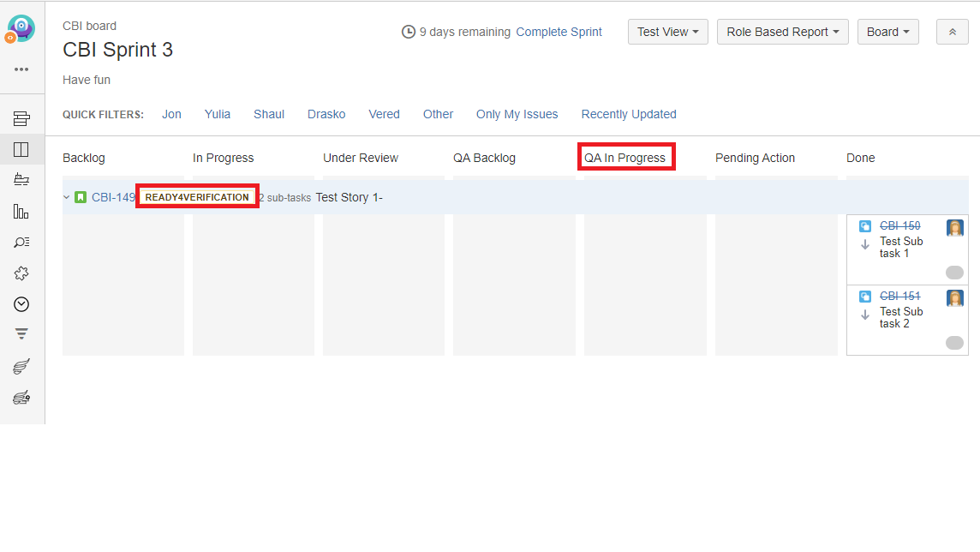Click the QA In Progress column header
This screenshot has height=552, width=980.
625,159
